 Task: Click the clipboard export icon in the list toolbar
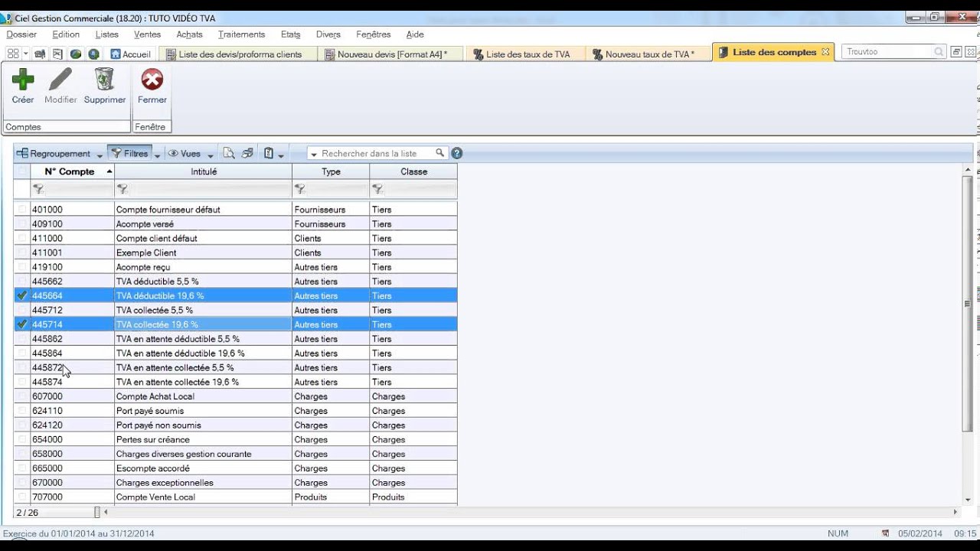[269, 153]
